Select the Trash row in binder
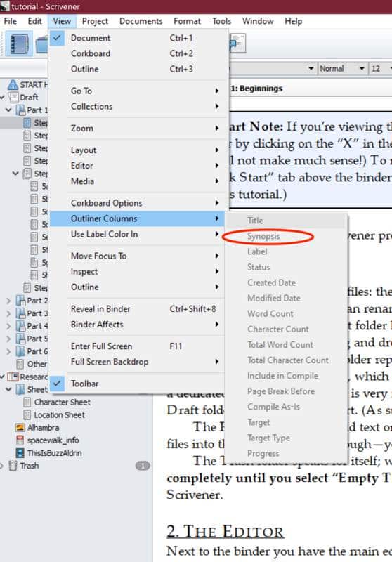Viewport: 392px width, 562px height. pyautogui.click(x=76, y=466)
